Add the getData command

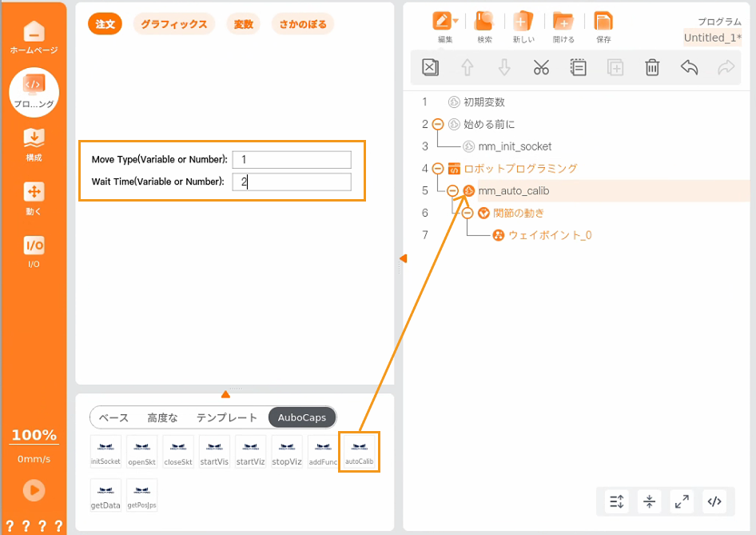105,495
